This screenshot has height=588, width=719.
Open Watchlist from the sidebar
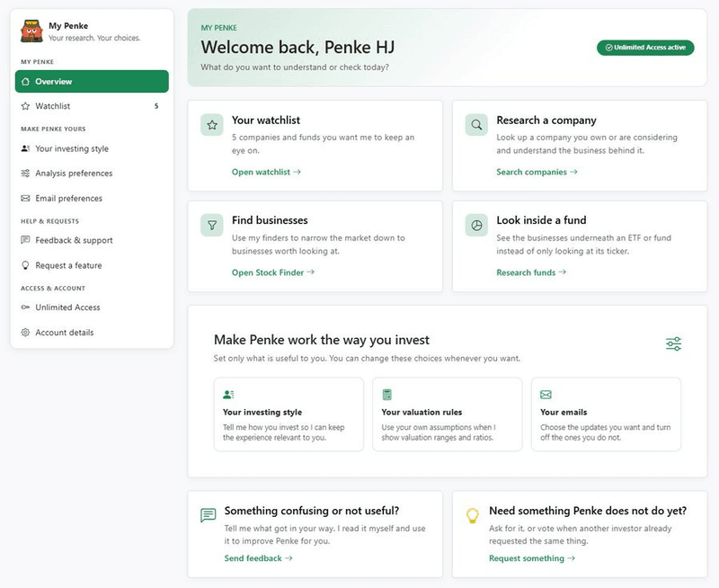pos(92,106)
